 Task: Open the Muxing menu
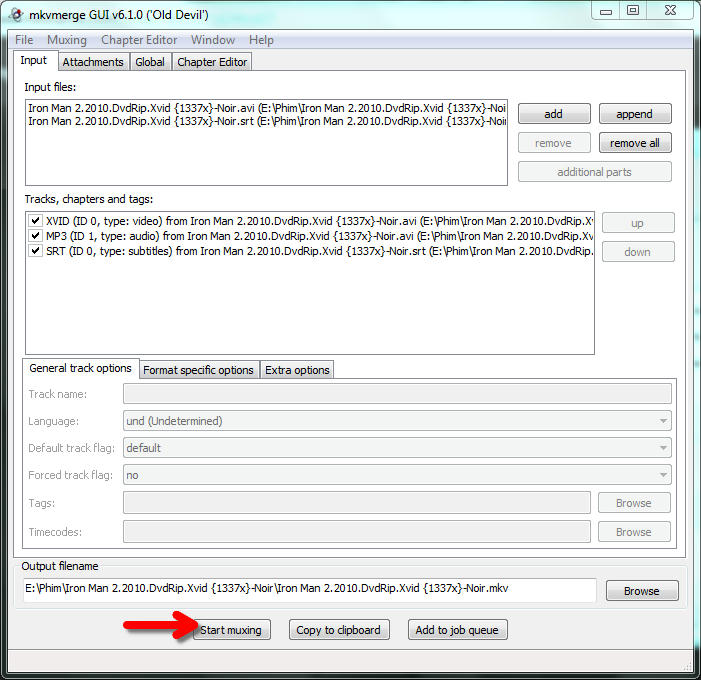[x=67, y=40]
